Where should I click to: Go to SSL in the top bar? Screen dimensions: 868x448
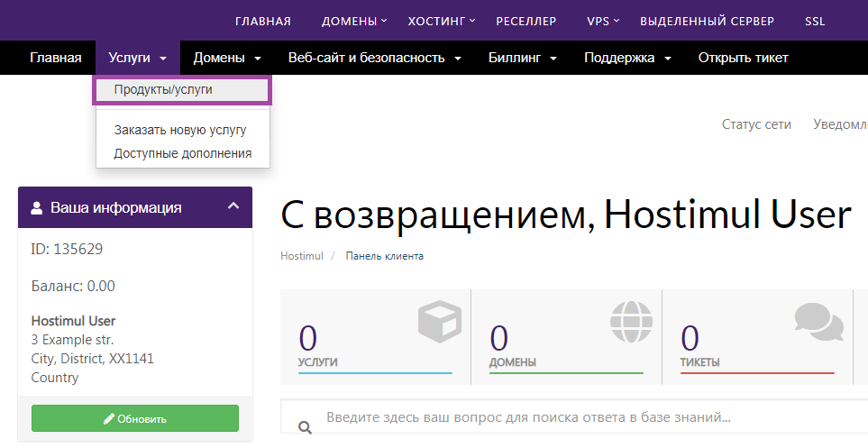tap(815, 21)
